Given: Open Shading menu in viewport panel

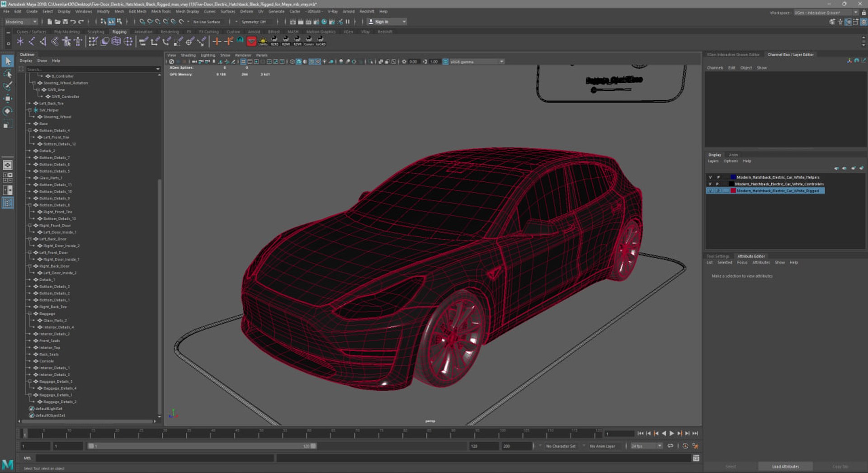Looking at the screenshot, I should [188, 55].
